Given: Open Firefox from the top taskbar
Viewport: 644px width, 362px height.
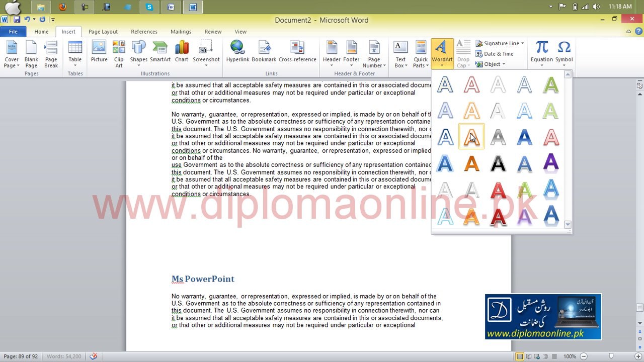Looking at the screenshot, I should [62, 7].
